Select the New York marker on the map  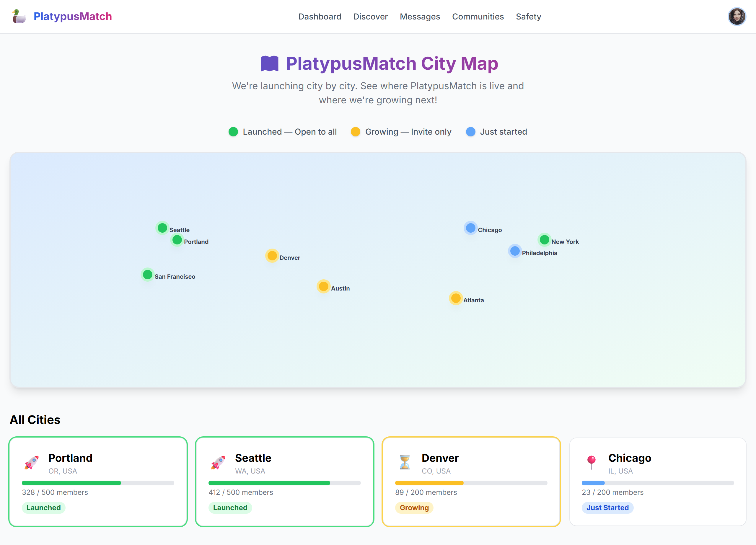[544, 239]
